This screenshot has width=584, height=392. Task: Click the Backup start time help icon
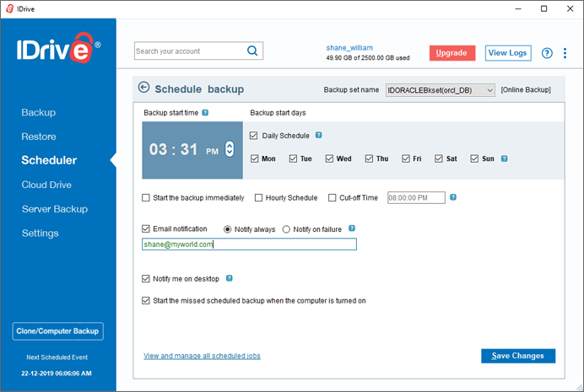click(205, 113)
